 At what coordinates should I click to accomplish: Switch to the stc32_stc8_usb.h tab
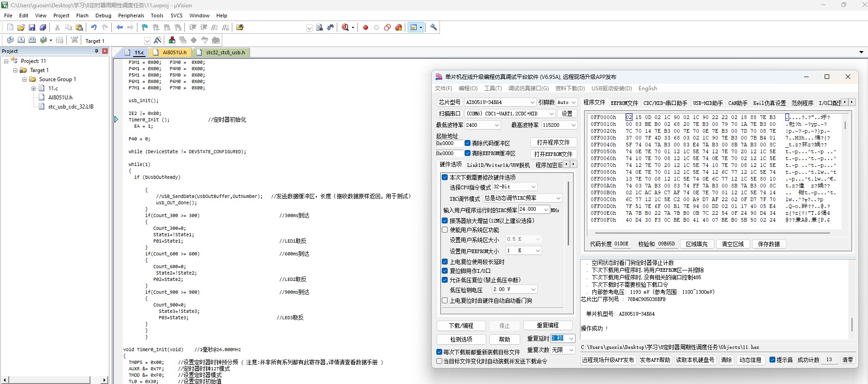(222, 52)
